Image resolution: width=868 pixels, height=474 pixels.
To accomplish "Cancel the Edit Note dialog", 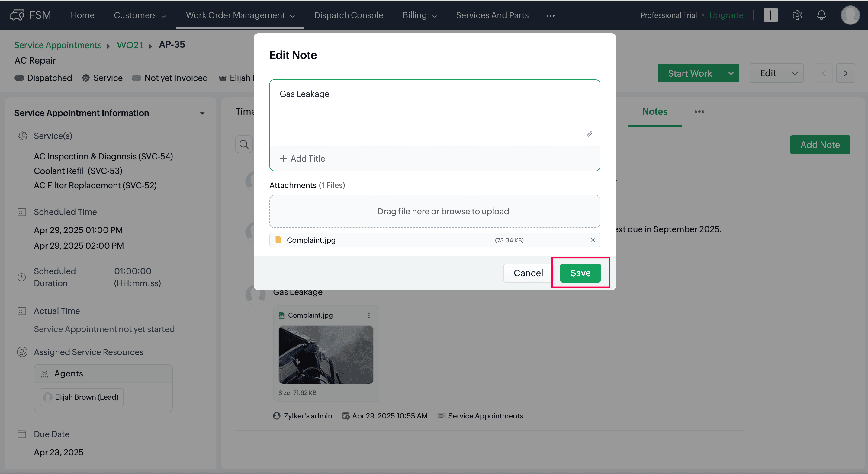I will tap(528, 273).
